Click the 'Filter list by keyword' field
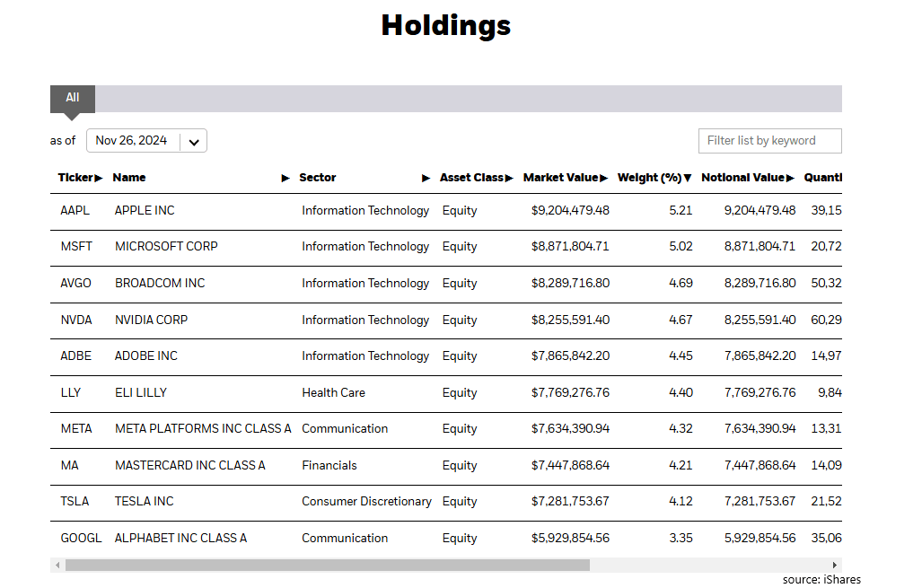 click(769, 141)
